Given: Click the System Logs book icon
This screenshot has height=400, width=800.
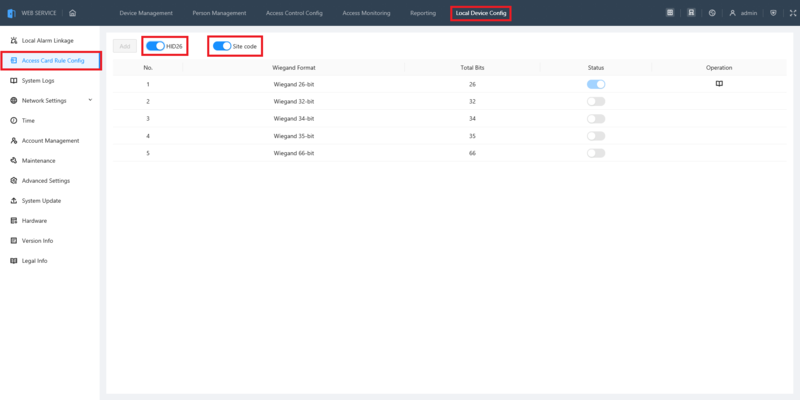Looking at the screenshot, I should click(14, 81).
